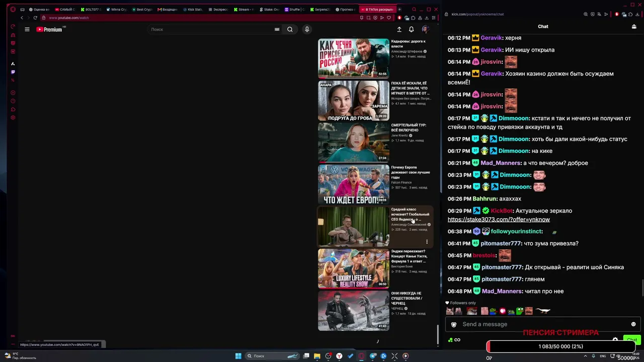Start voice search with the microphone
The height and width of the screenshot is (362, 644).
307,30
